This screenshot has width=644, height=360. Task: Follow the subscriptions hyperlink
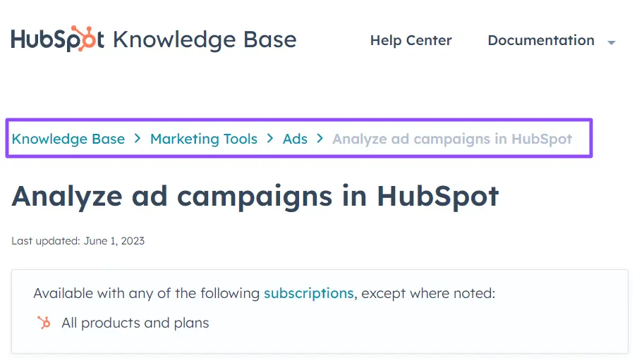(308, 293)
